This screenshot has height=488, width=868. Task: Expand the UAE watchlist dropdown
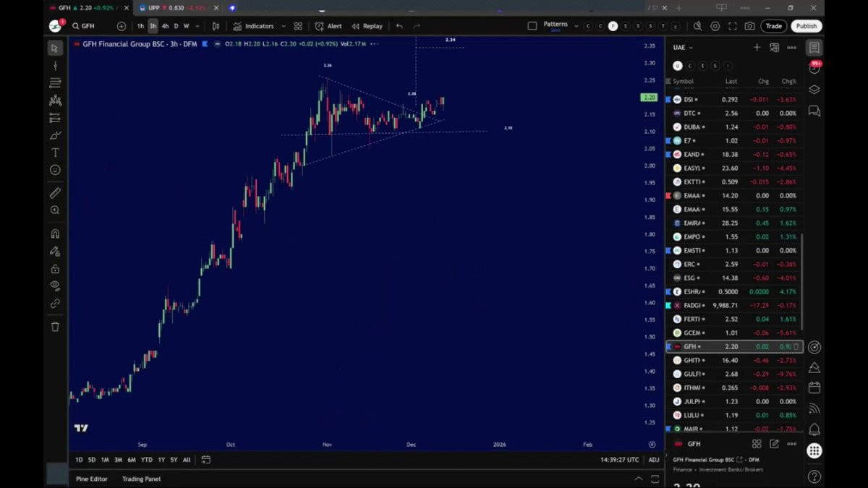coord(683,48)
